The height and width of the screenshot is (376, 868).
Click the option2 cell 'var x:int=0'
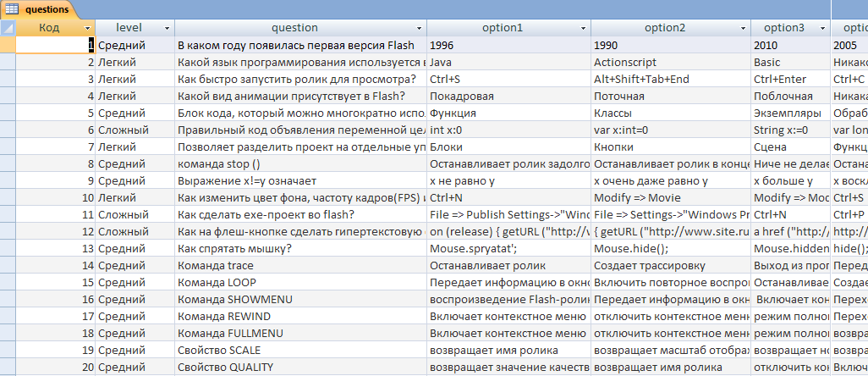click(671, 130)
